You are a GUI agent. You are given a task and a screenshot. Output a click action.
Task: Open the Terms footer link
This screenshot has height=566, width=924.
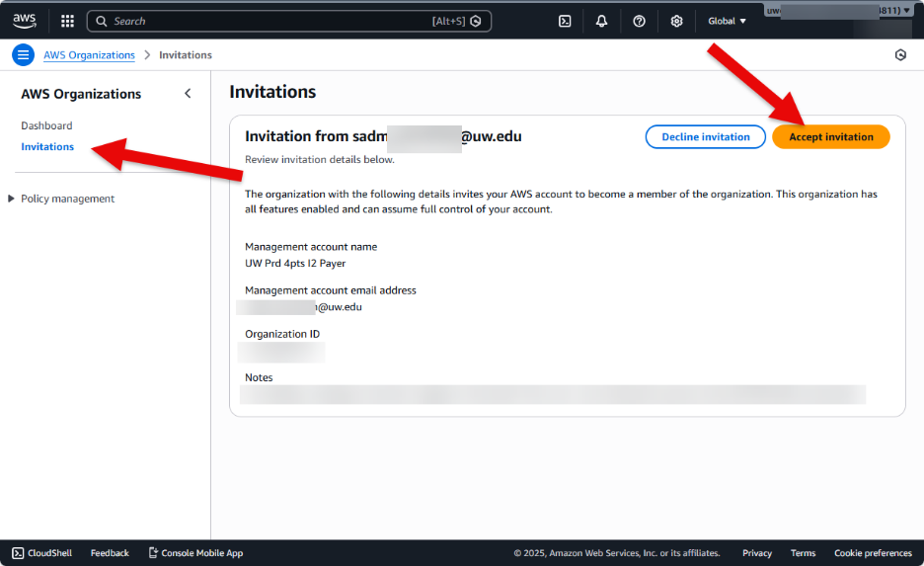[804, 553]
